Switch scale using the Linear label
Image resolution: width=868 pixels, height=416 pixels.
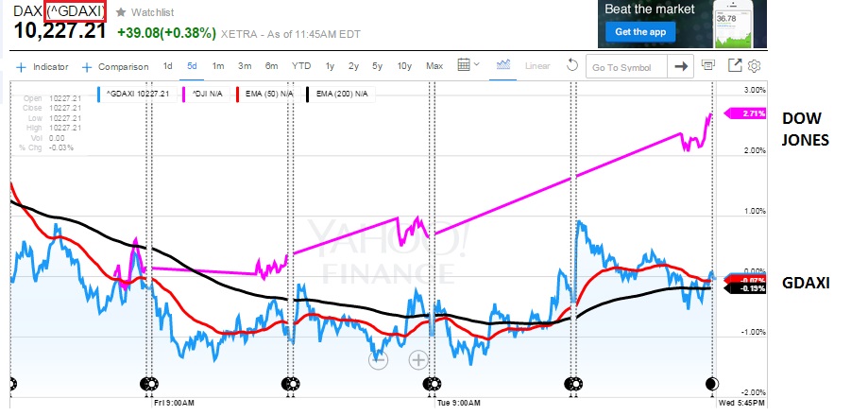pyautogui.click(x=536, y=66)
